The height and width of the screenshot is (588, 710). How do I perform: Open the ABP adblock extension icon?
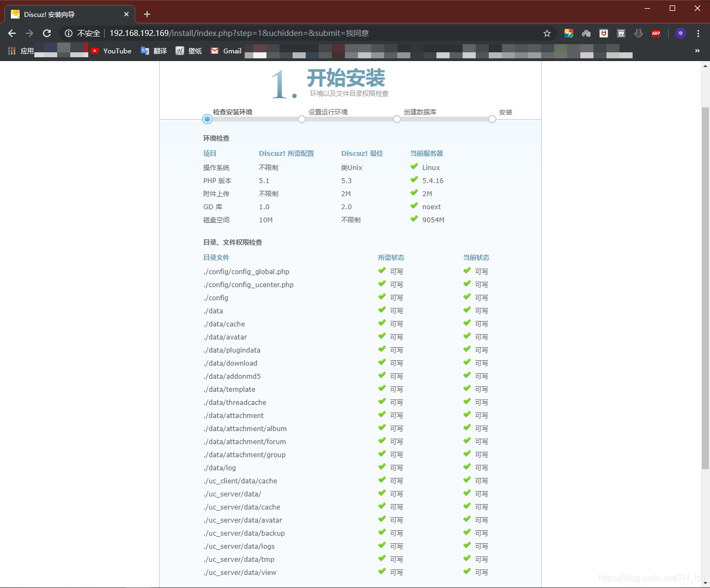coord(656,33)
